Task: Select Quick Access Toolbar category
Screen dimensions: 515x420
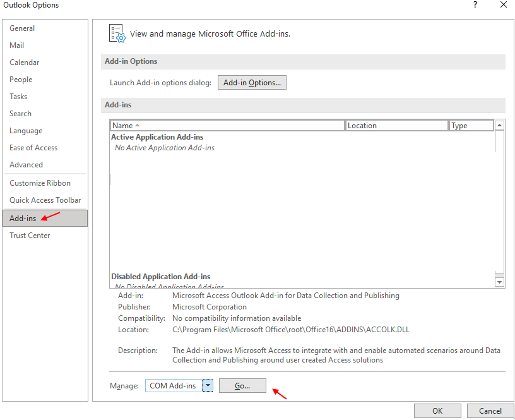Action: tap(45, 200)
